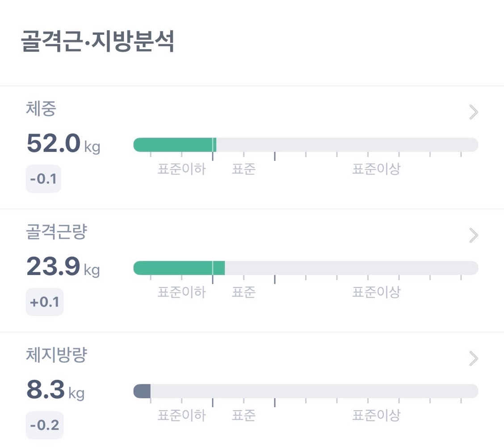This screenshot has width=504, height=447.
Task: Click the green 골격근량 progress bar
Action: [x=306, y=268]
